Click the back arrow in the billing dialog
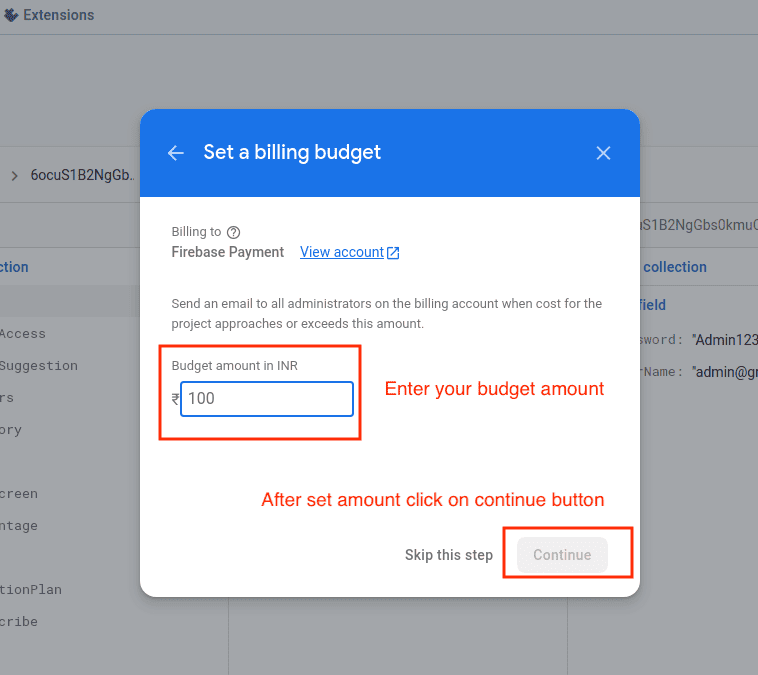Screen dimensions: 758x675 [176, 153]
